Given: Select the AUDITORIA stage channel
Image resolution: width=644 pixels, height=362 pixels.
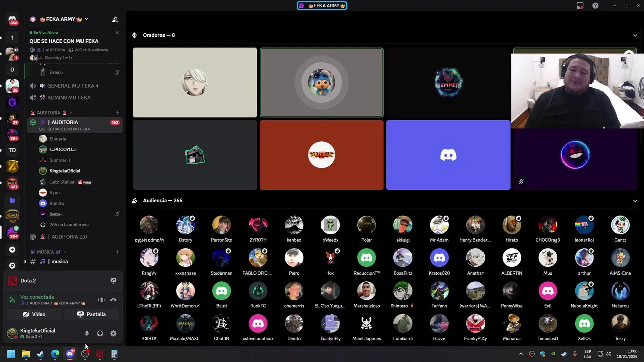Looking at the screenshot, I should 74,125.
